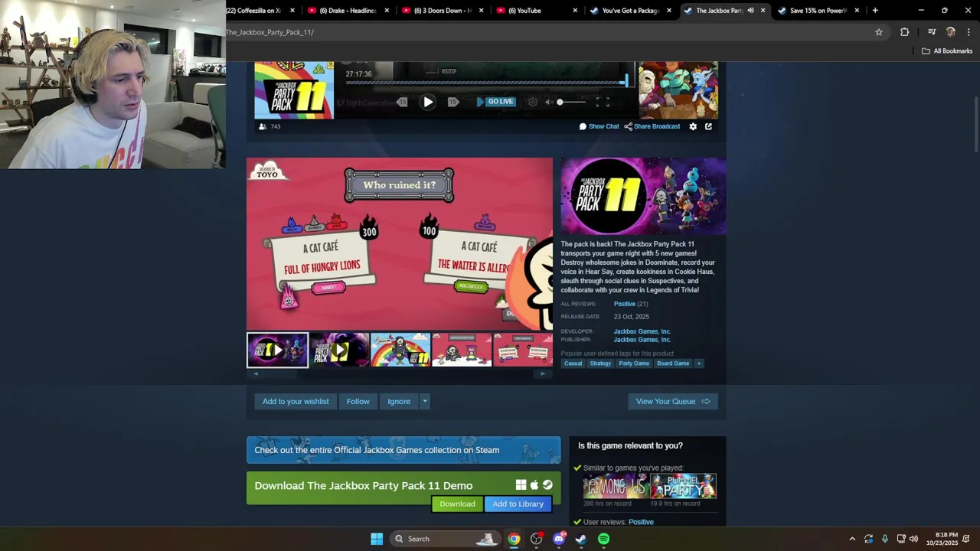Viewport: 980px width, 551px height.
Task: Skip broadcast forward 15 seconds
Action: [x=452, y=102]
